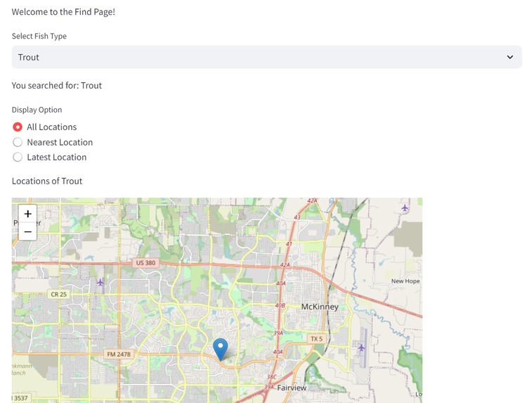Click the dropdown chevron arrow
Viewport: 532px width, 403px height.
[510, 57]
